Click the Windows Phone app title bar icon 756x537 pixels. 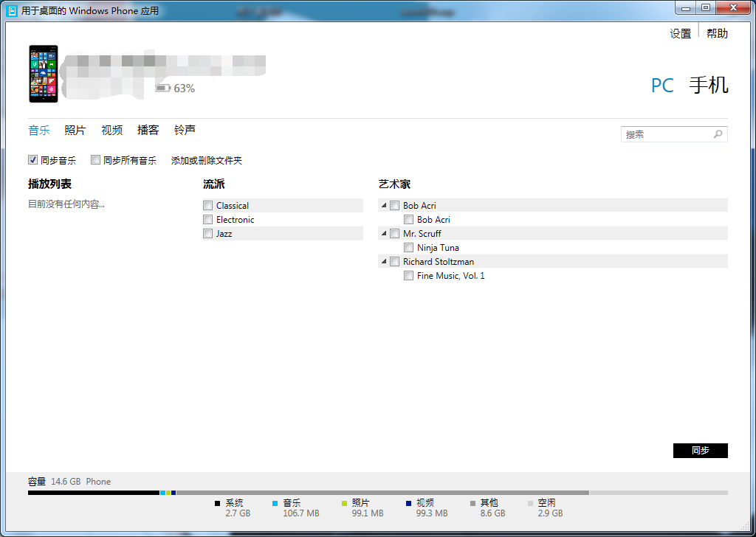click(11, 11)
